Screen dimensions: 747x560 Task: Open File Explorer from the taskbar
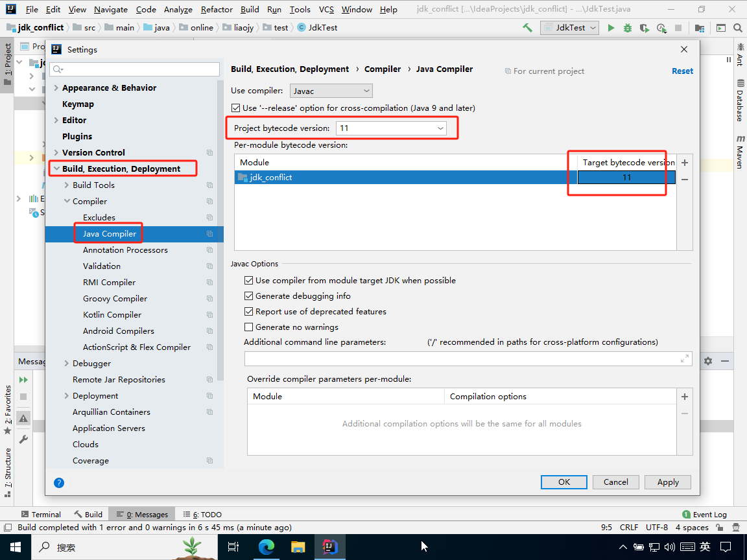click(x=298, y=547)
